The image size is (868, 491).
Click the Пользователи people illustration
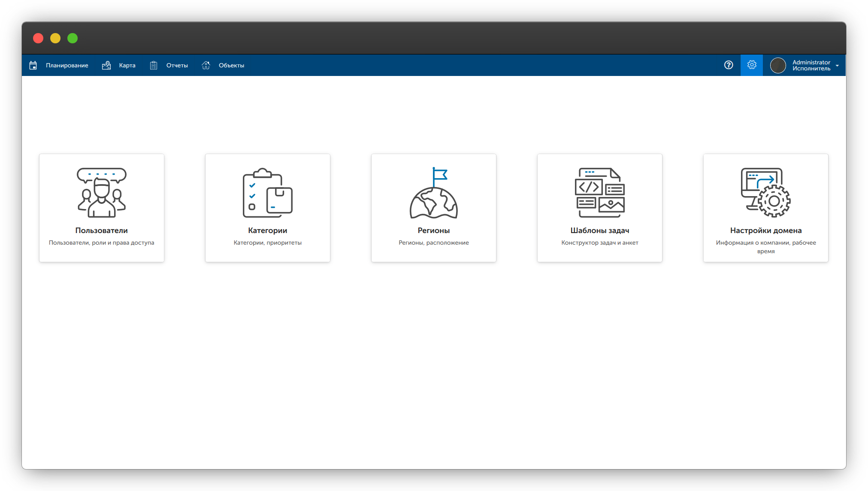pyautogui.click(x=102, y=192)
